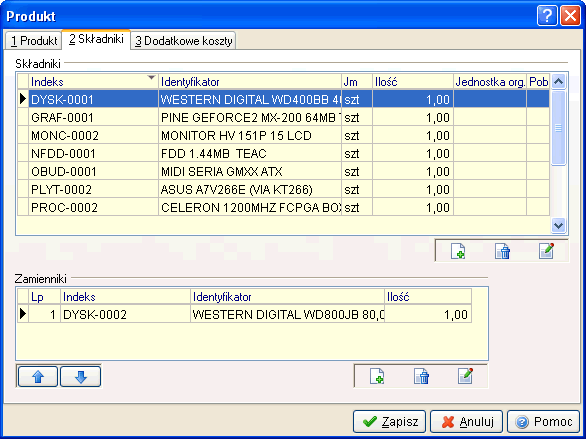This screenshot has height=439, width=586.
Task: Click the Składniki vertical scrollbar thumb
Action: pyautogui.click(x=558, y=128)
